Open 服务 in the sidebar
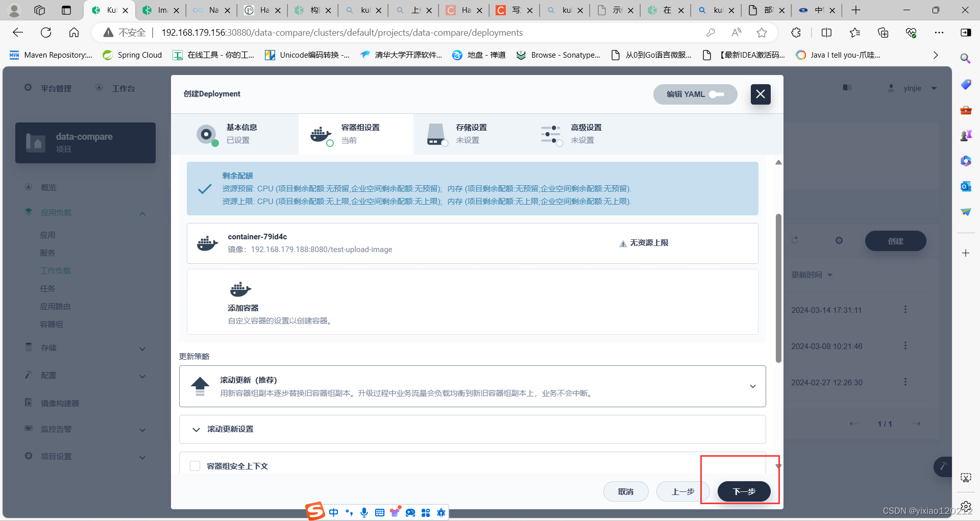This screenshot has height=521, width=980. 47,253
